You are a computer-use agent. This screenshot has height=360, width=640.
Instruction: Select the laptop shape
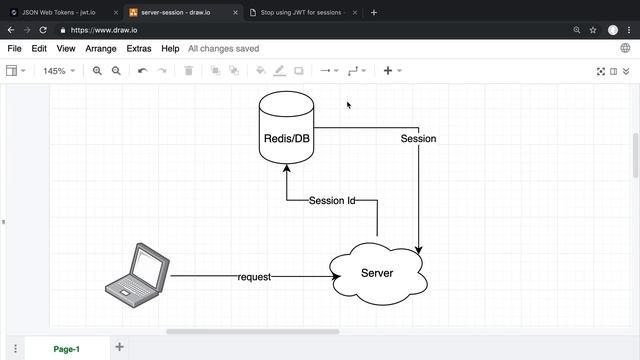click(x=137, y=276)
